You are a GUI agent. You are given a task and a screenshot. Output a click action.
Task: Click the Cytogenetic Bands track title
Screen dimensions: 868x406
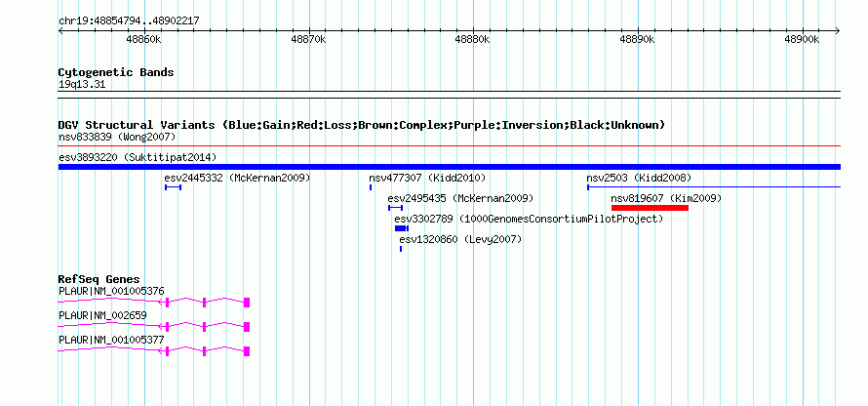point(116,72)
